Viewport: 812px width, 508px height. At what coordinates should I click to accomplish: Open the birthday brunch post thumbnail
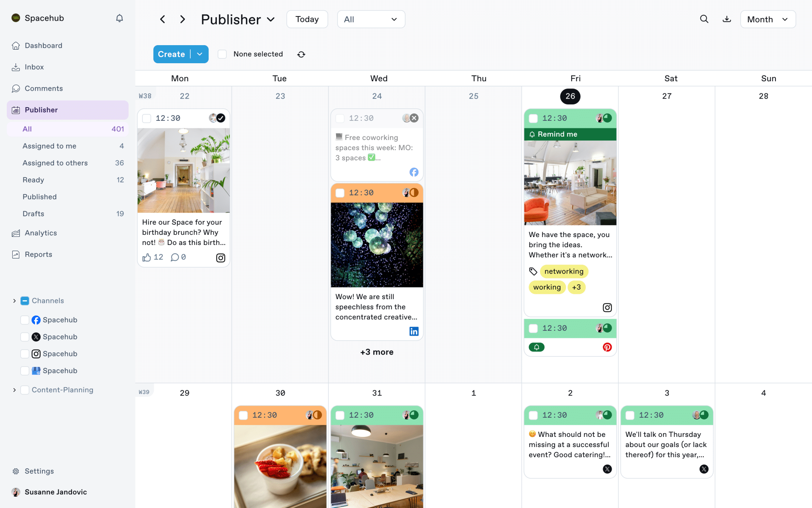tap(183, 170)
